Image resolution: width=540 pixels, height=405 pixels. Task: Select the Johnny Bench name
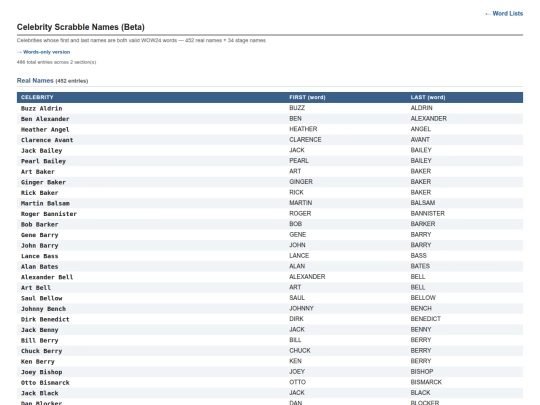(x=43, y=309)
